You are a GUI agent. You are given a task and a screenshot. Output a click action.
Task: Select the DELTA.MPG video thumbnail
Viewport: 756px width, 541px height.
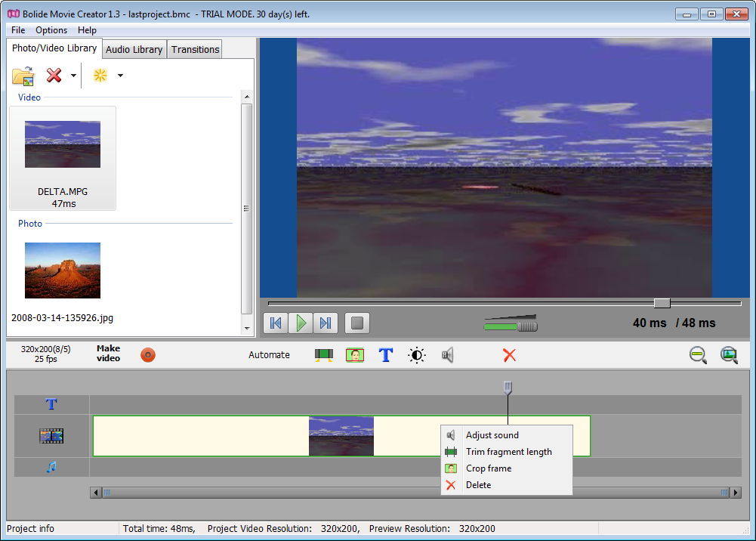point(63,144)
